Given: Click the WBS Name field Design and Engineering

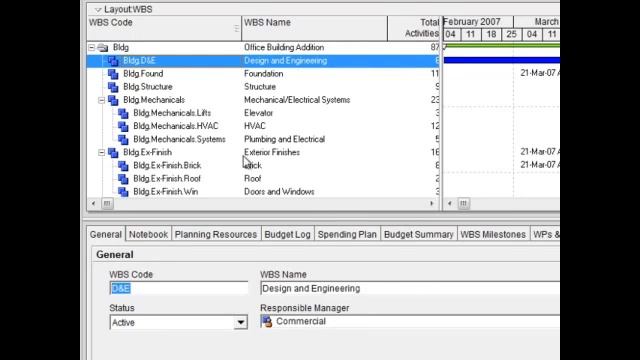Looking at the screenshot, I should pos(410,288).
